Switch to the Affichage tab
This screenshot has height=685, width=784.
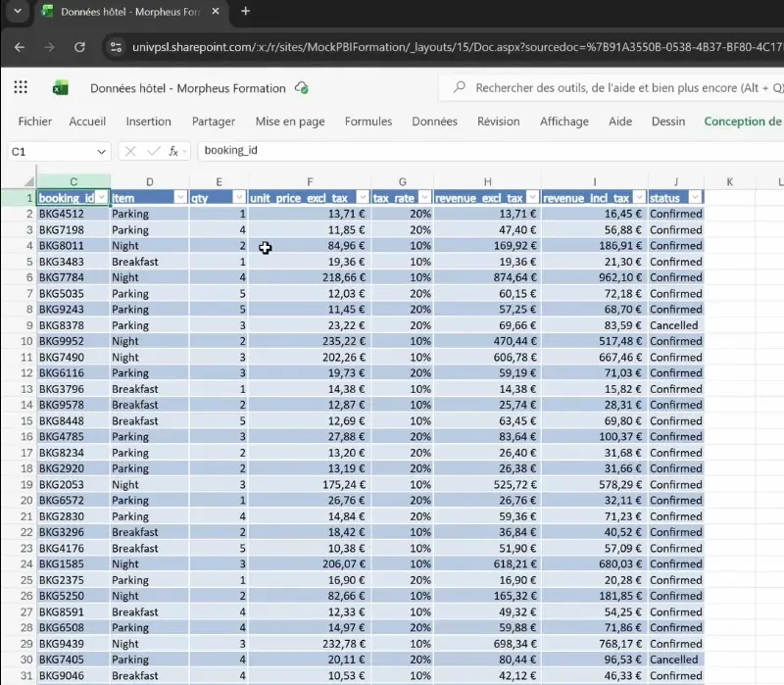click(x=564, y=122)
